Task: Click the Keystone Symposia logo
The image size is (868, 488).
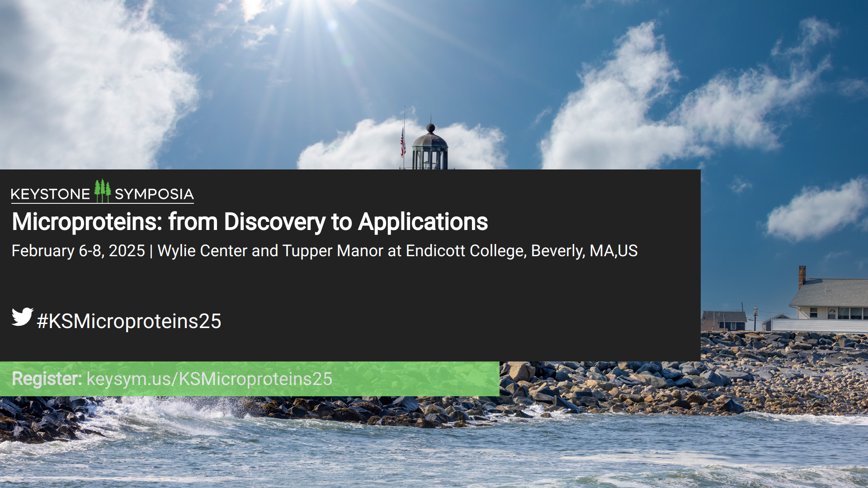Action: (103, 191)
